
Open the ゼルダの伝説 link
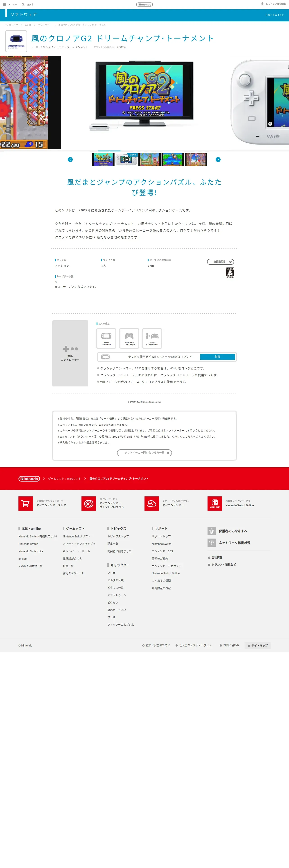click(x=115, y=580)
